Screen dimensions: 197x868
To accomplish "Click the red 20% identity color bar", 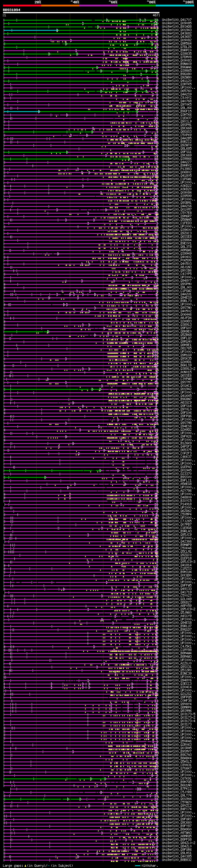I will (x=22, y=6).
